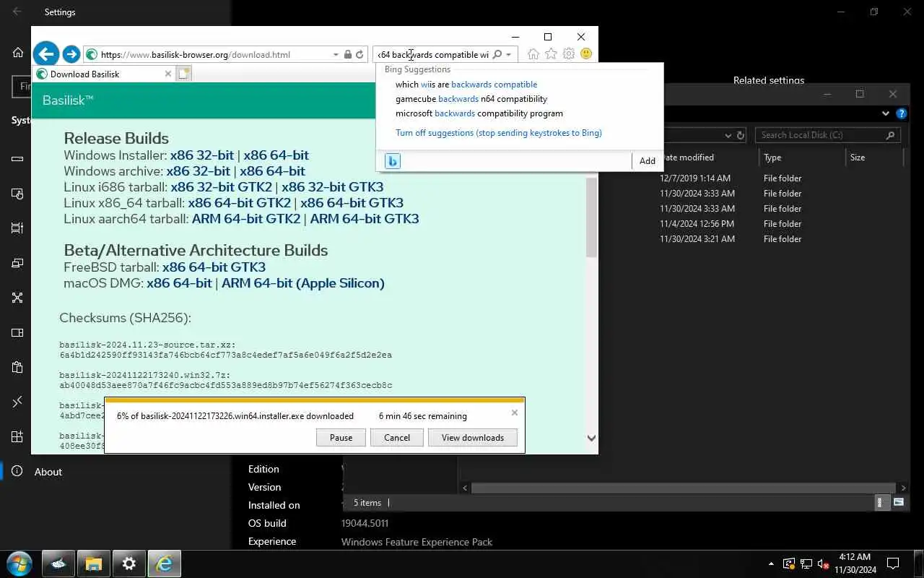Pick suggestion 'gamecube backwards n64 compatibility'
This screenshot has height=578, width=924.
click(471, 99)
